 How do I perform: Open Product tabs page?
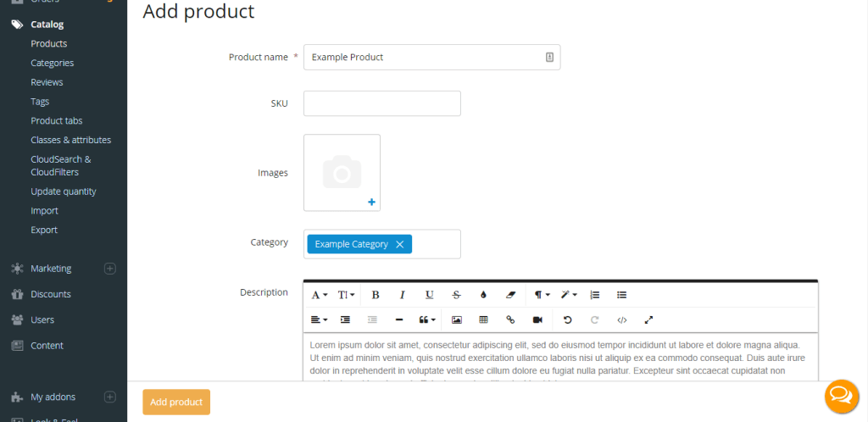(x=57, y=120)
